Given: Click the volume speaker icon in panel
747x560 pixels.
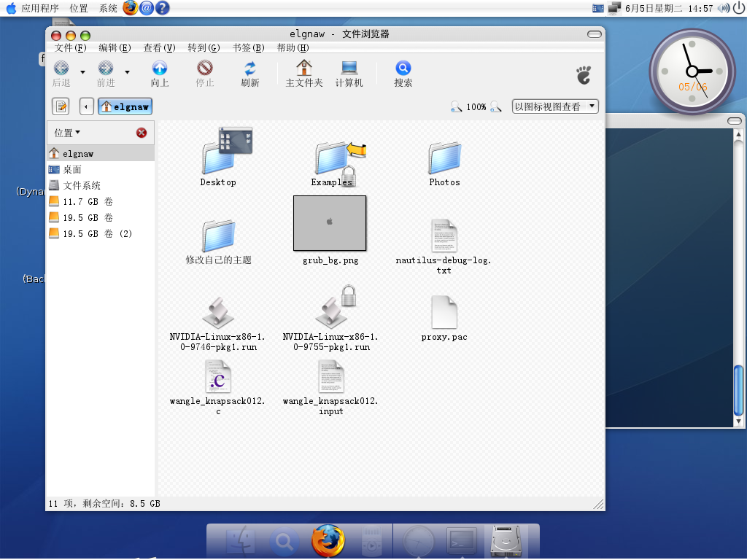Looking at the screenshot, I should tap(724, 8).
